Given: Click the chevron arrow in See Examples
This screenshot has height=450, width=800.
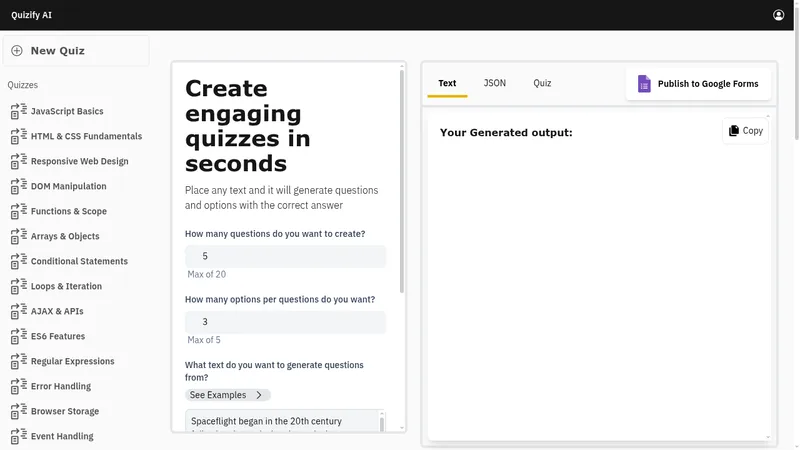Looking at the screenshot, I should coord(259,395).
